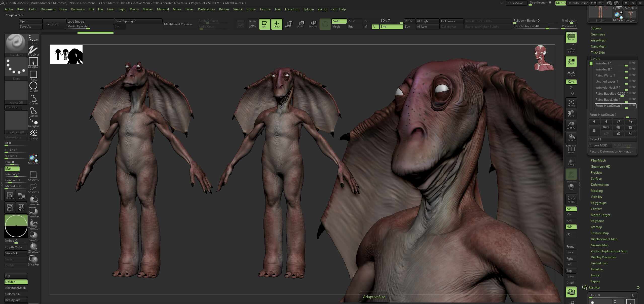Open the Preferences menu
This screenshot has width=644, height=304.
point(206,9)
